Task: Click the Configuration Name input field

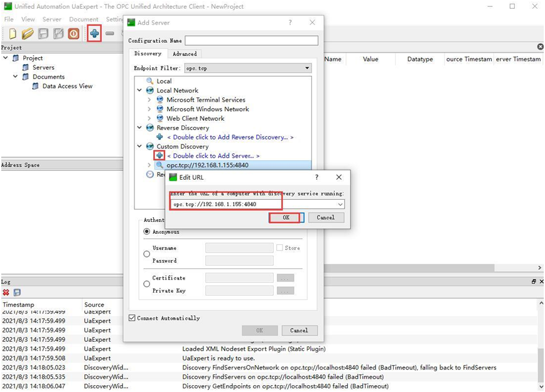Action: tap(251, 41)
